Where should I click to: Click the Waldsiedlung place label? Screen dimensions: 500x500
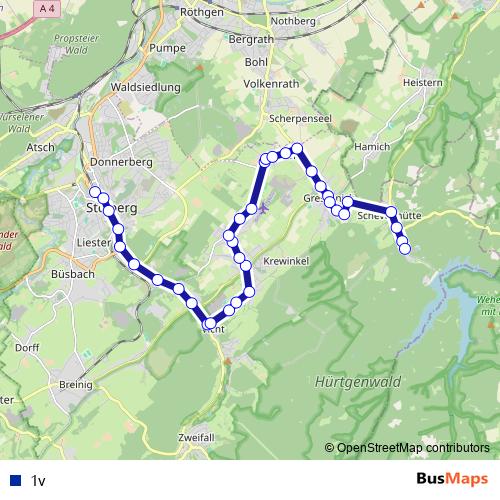146,87
